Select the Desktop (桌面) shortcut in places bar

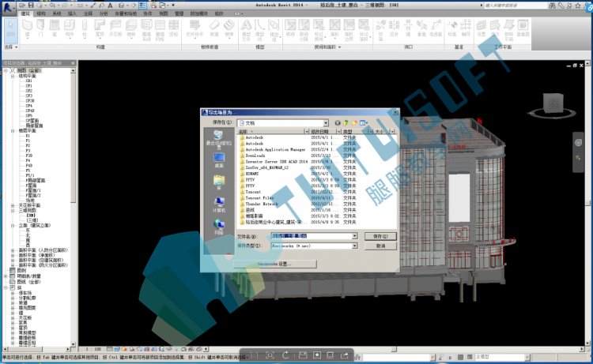(218, 160)
